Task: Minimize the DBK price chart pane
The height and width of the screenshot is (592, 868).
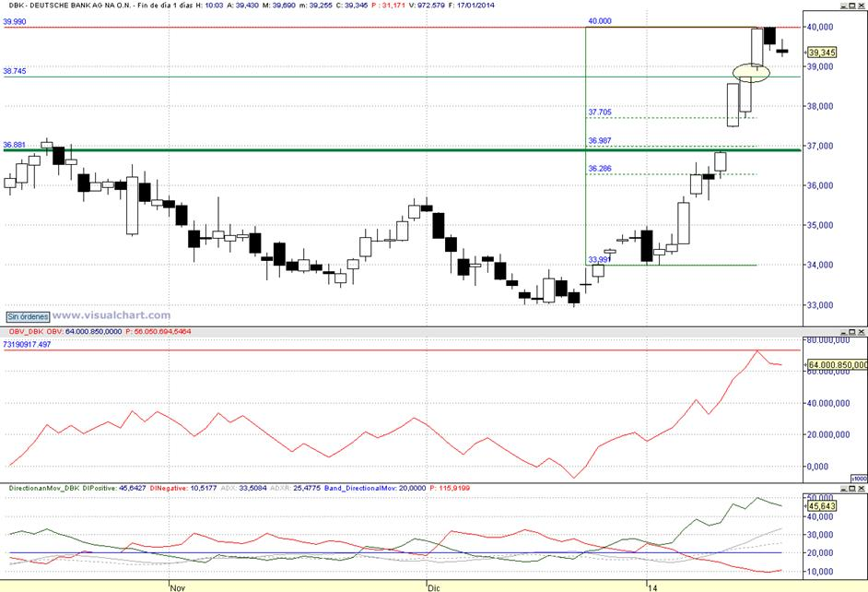Action: [x=843, y=5]
